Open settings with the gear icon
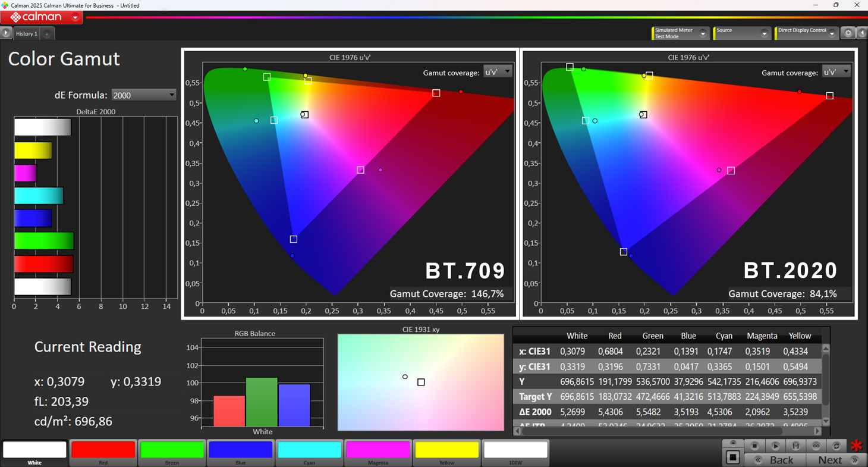This screenshot has width=868, height=467. (x=848, y=33)
